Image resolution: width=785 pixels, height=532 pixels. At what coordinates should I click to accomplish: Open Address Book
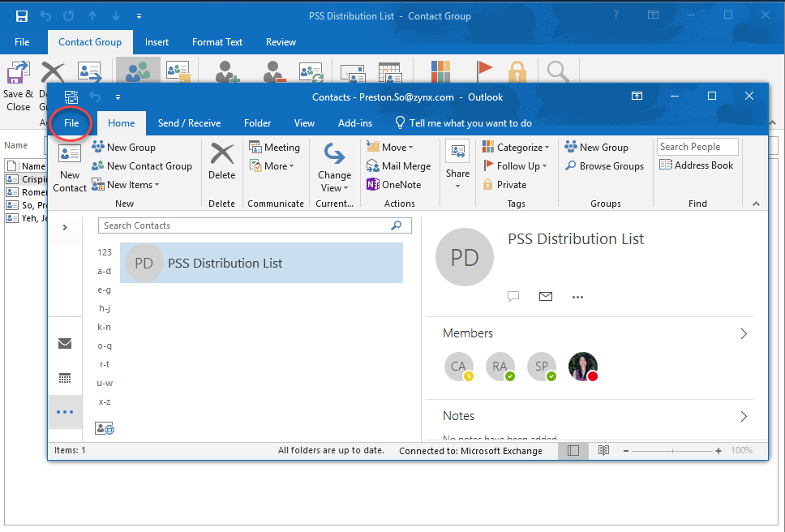696,165
